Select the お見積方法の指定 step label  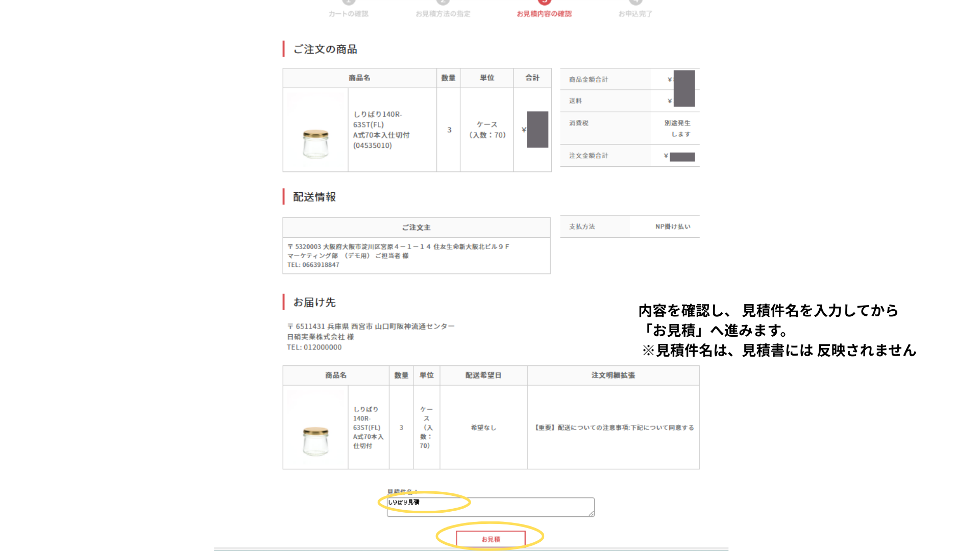tap(443, 14)
